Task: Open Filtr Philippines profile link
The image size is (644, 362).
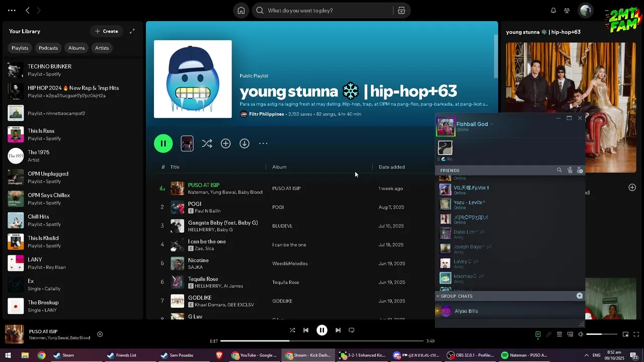Action: tap(266, 114)
